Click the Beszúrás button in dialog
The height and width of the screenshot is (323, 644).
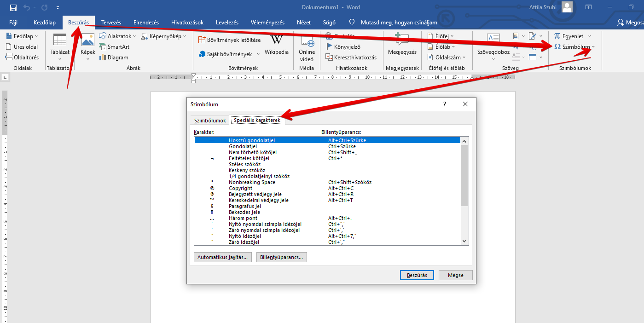[x=417, y=275]
